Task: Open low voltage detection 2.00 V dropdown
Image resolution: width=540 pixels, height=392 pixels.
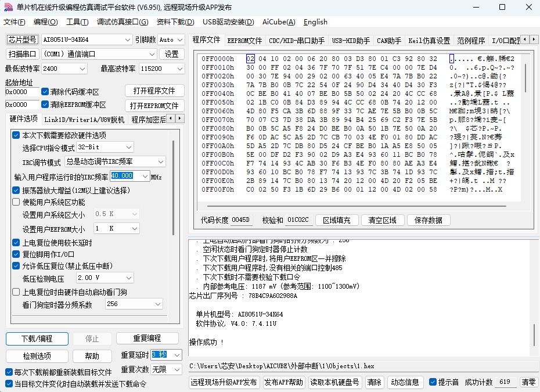Action: (105, 278)
